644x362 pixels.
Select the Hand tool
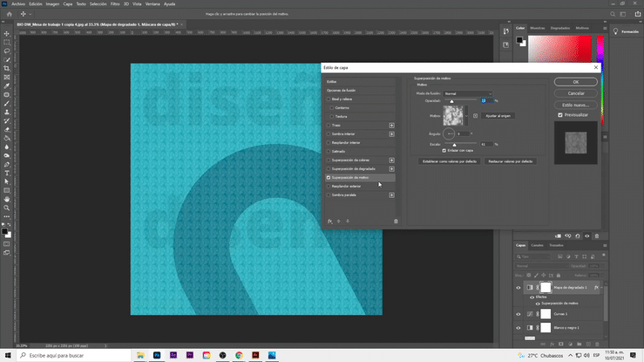(7, 199)
